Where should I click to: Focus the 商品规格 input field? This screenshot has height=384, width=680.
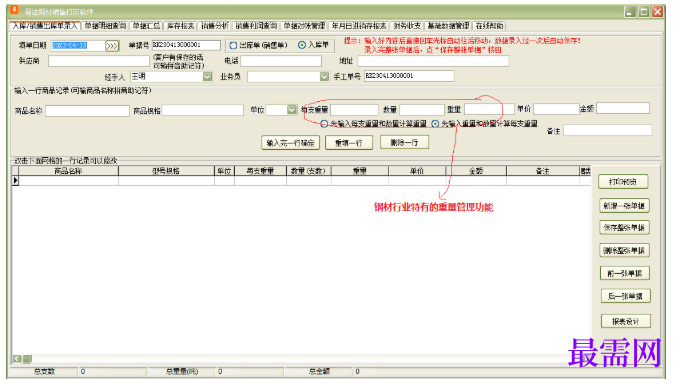(x=203, y=110)
